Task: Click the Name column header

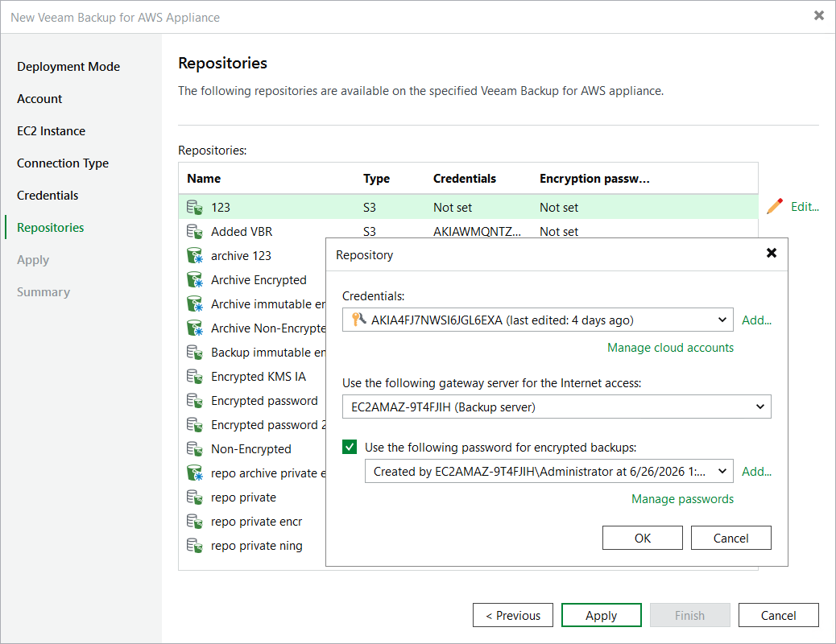Action: coord(204,179)
